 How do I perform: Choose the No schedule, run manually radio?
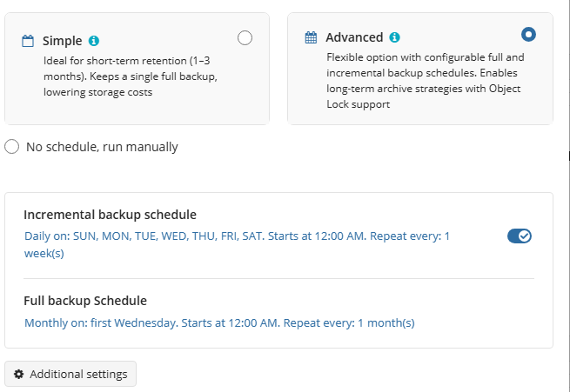tap(12, 147)
